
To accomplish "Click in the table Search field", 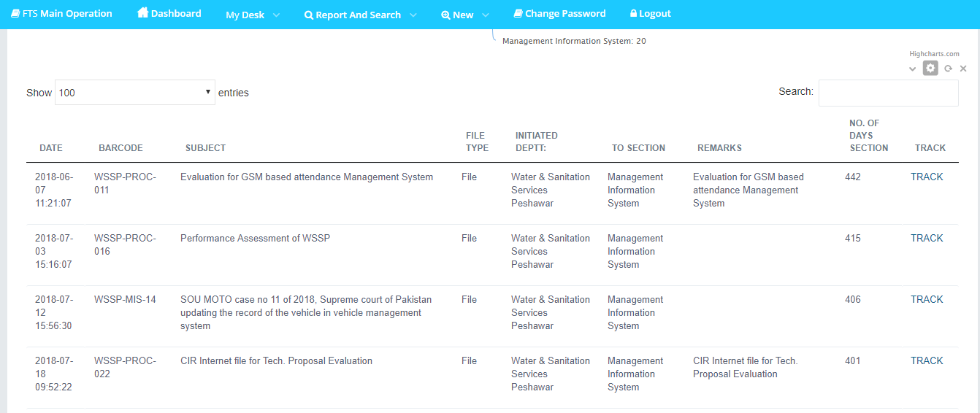I will pos(888,93).
